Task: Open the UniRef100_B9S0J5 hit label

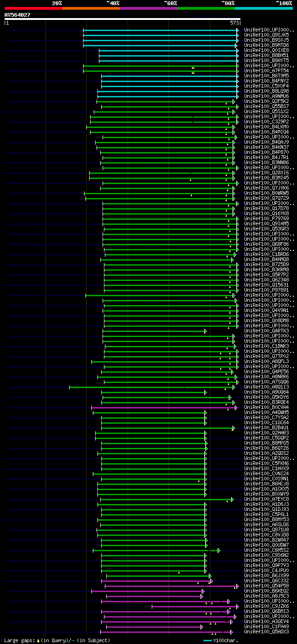Action: [x=267, y=40]
